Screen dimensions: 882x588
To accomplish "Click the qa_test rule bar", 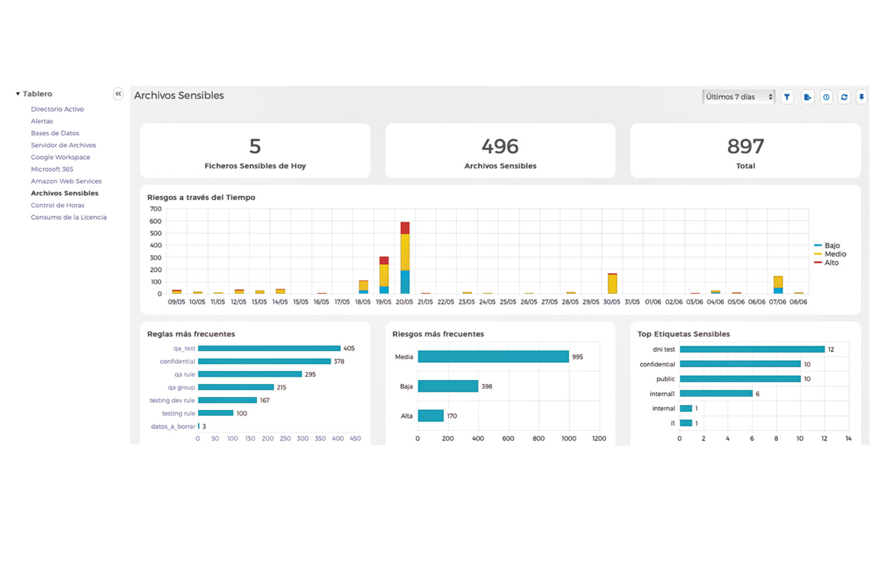I will point(269,348).
